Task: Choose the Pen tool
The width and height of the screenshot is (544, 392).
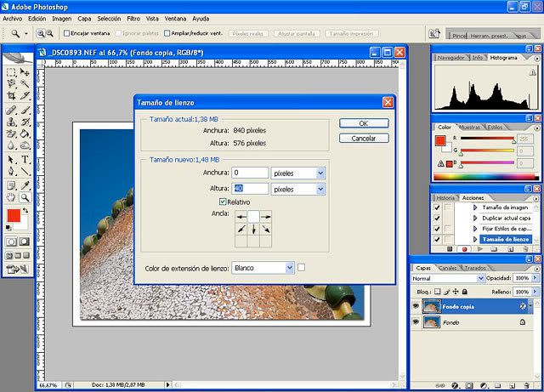Action: tap(11, 171)
